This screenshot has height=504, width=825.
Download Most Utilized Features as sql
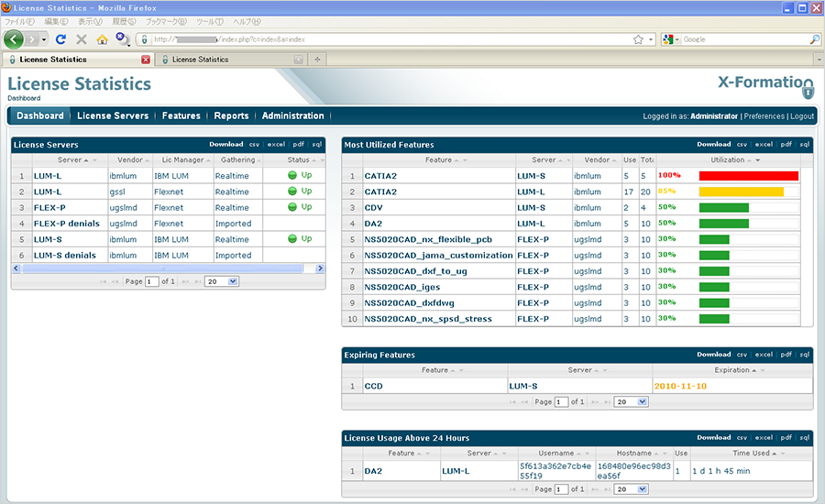[805, 144]
